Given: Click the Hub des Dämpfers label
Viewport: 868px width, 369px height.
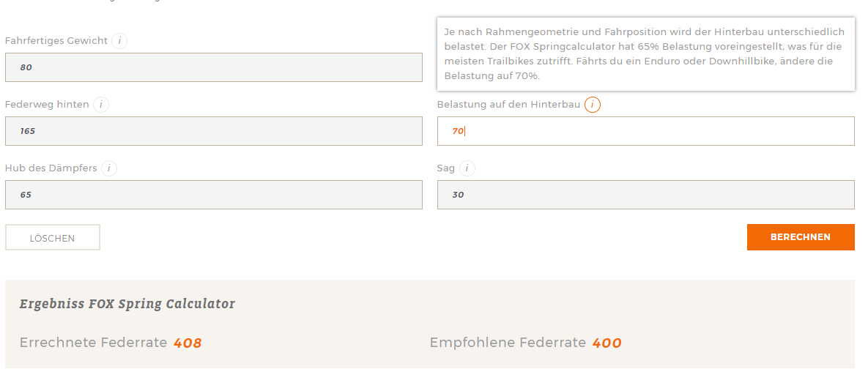Looking at the screenshot, I should click(51, 168).
